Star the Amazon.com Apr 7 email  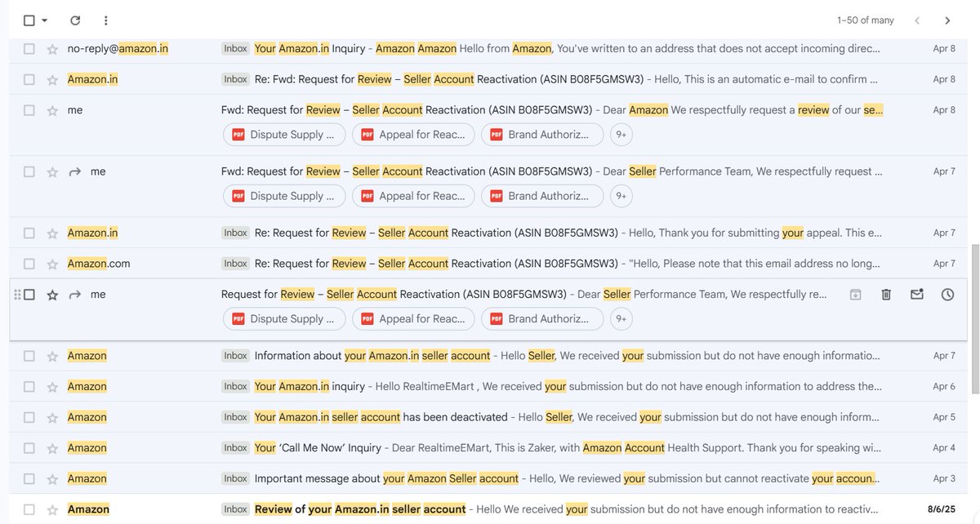point(52,264)
